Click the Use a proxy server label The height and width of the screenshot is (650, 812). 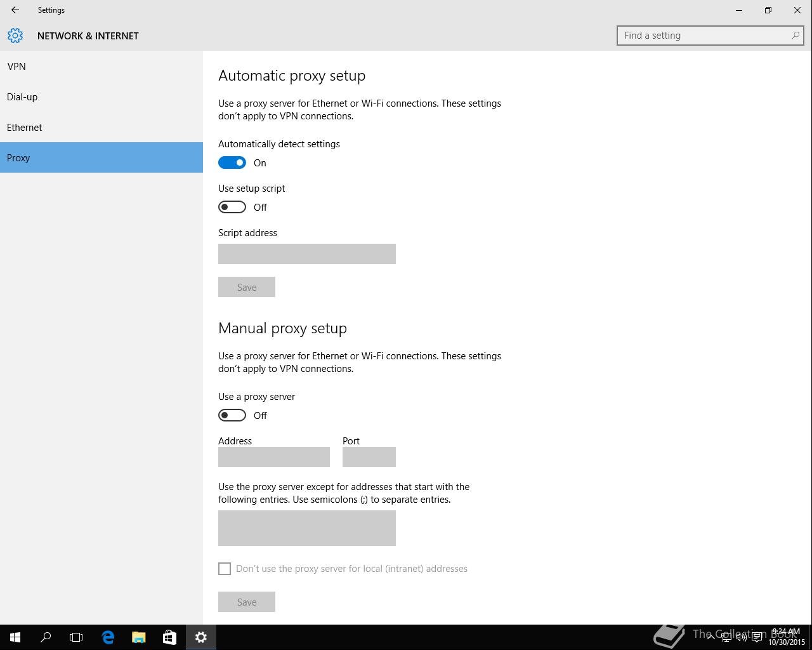(256, 397)
